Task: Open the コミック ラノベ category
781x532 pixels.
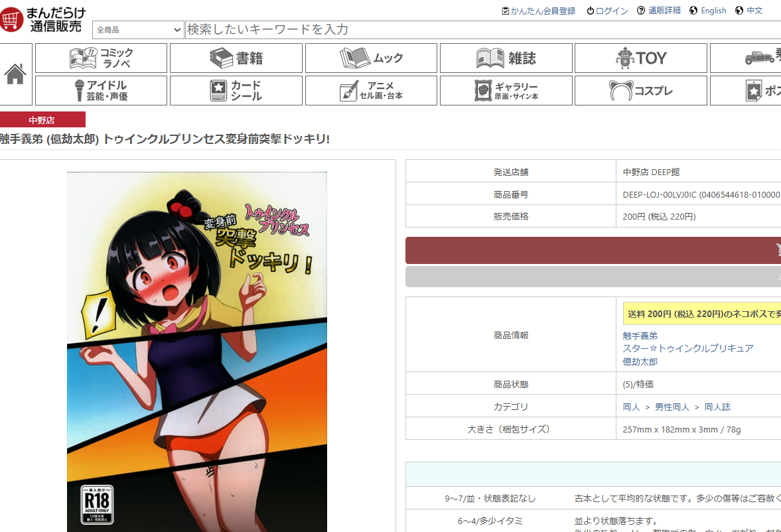Action: coord(101,58)
